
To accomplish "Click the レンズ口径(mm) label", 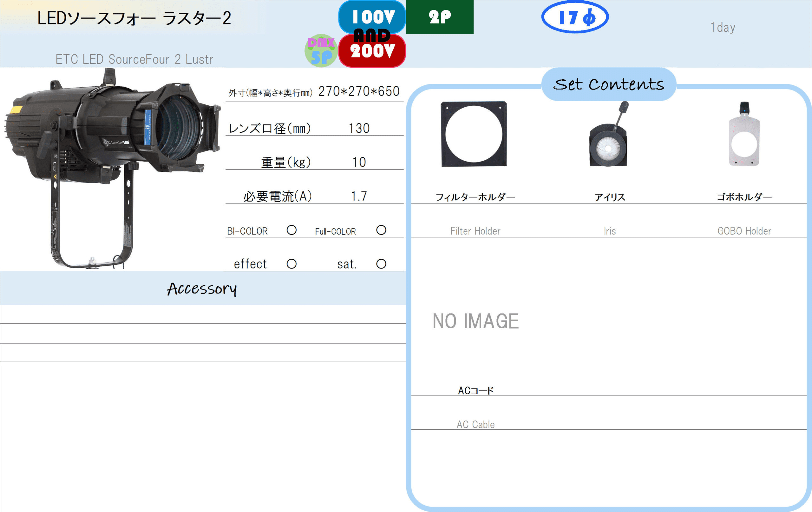I will coord(269,129).
